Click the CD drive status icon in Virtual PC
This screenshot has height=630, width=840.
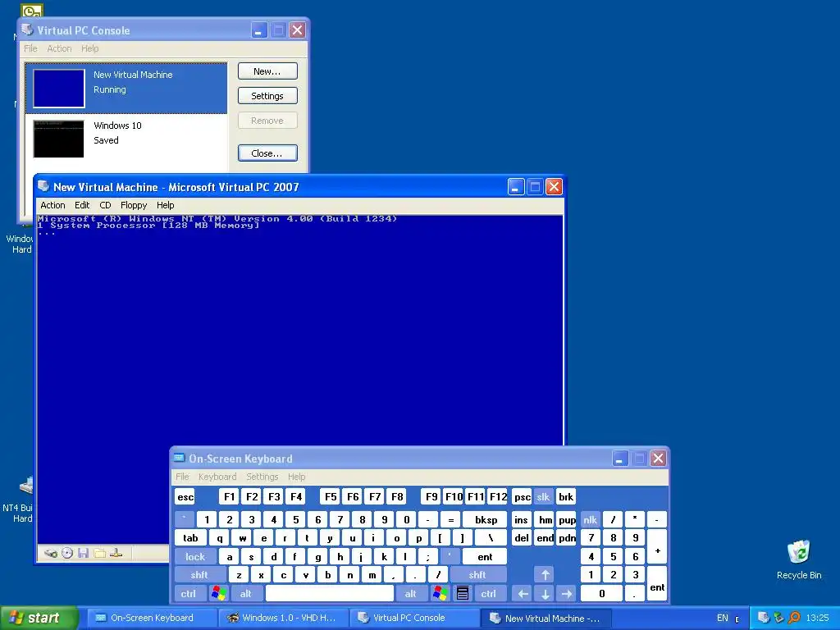pyautogui.click(x=67, y=554)
